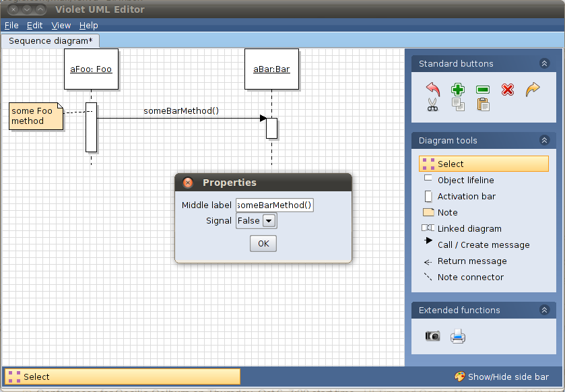This screenshot has height=392, width=565.
Task: Collapse the Standard buttons panel
Action: [544, 64]
